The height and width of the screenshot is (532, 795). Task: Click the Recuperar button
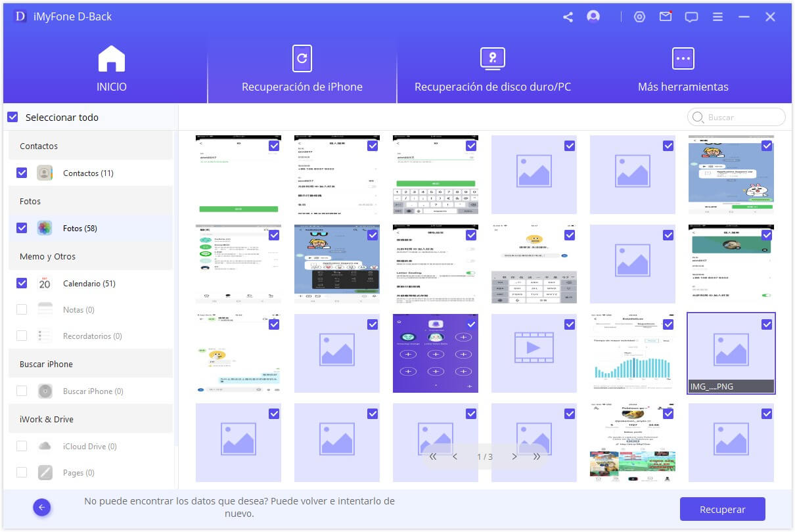pos(722,509)
